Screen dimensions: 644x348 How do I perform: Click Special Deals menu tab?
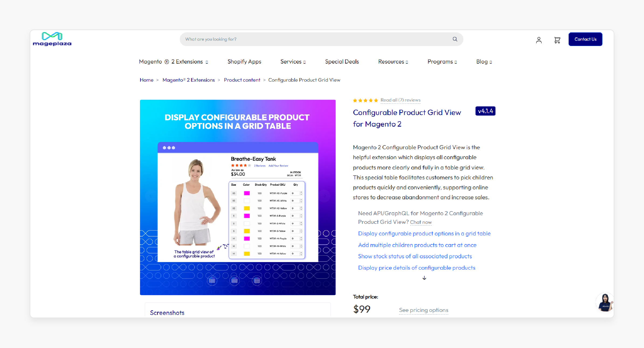point(342,61)
